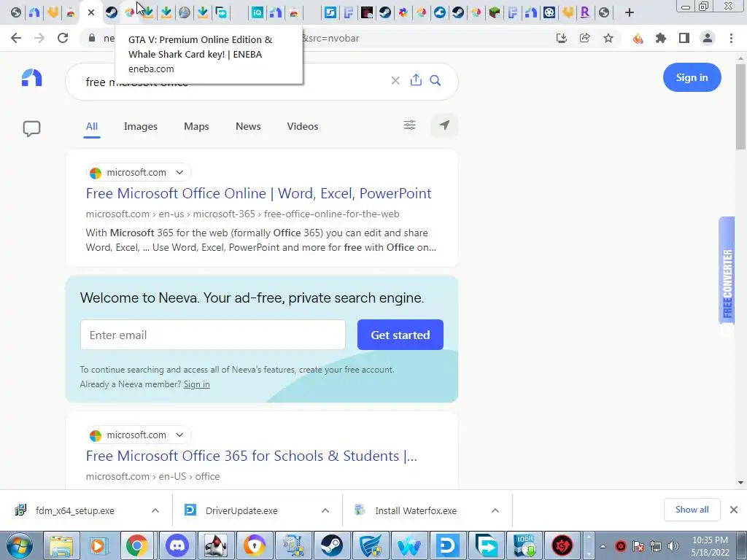This screenshot has height=560, width=747.
Task: Expand microsoft.com dropdown above Office Online result
Action: (179, 172)
